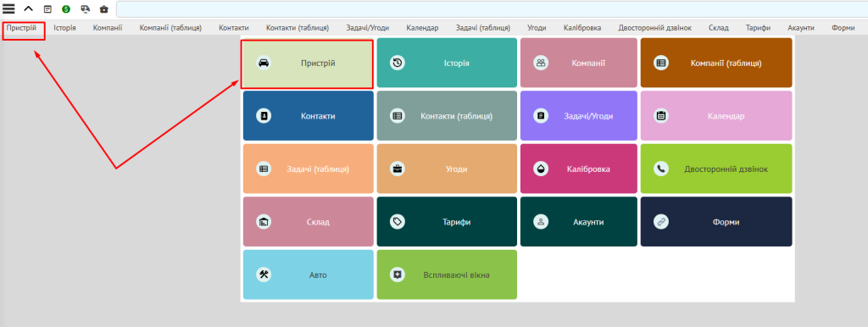Click the price tag icon on Тарифи tile
Screen dimensions: 868x327
398,222
